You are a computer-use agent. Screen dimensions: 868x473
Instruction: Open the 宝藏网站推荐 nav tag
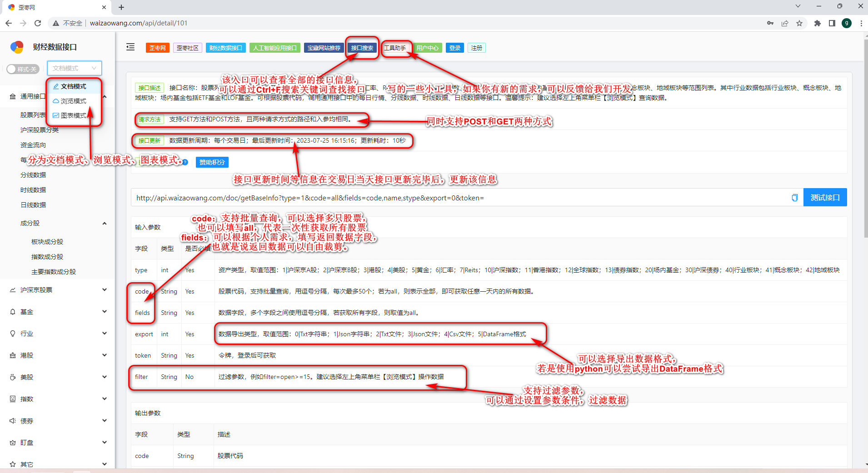tap(324, 48)
